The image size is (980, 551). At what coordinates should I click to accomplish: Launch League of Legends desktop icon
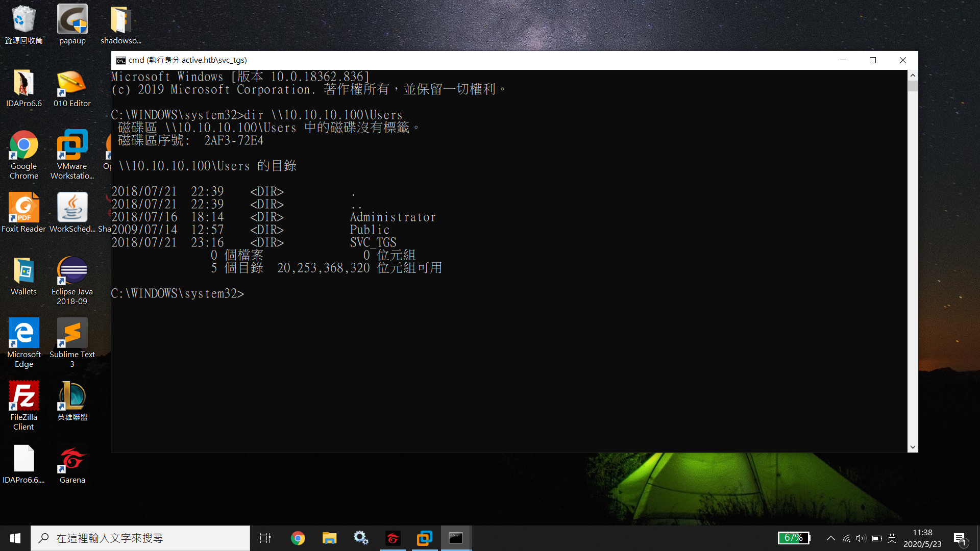point(72,401)
